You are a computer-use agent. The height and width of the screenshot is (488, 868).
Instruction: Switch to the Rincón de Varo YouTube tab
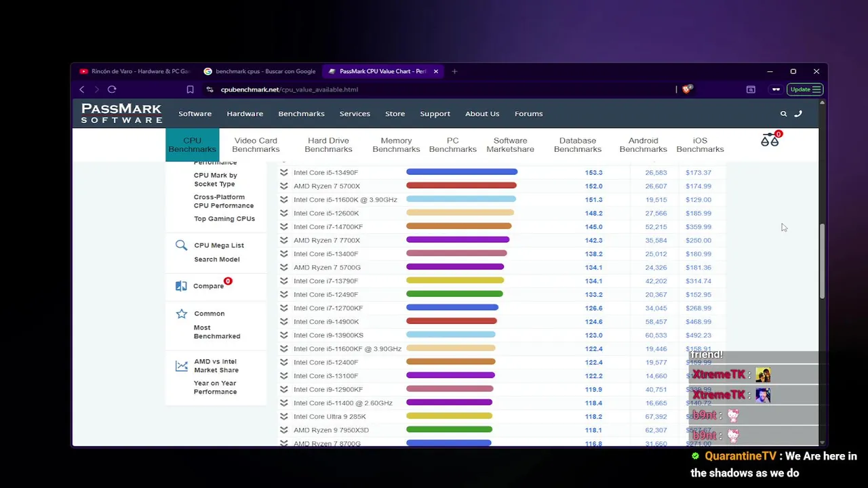click(134, 71)
